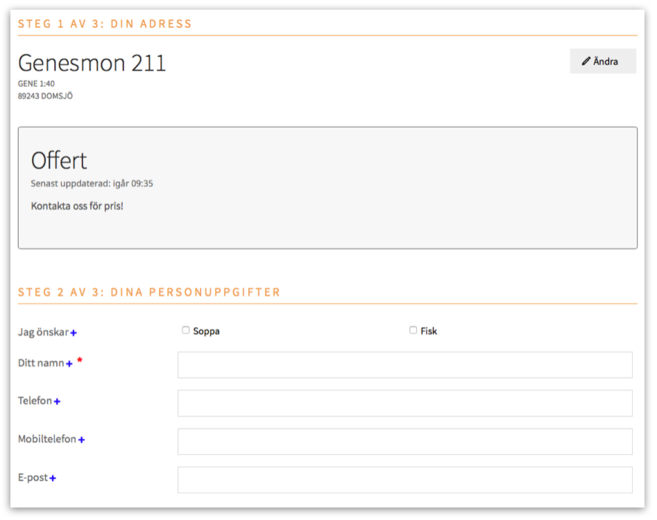Focus the Ditt namn text field
This screenshot has width=657, height=520.
click(x=404, y=365)
